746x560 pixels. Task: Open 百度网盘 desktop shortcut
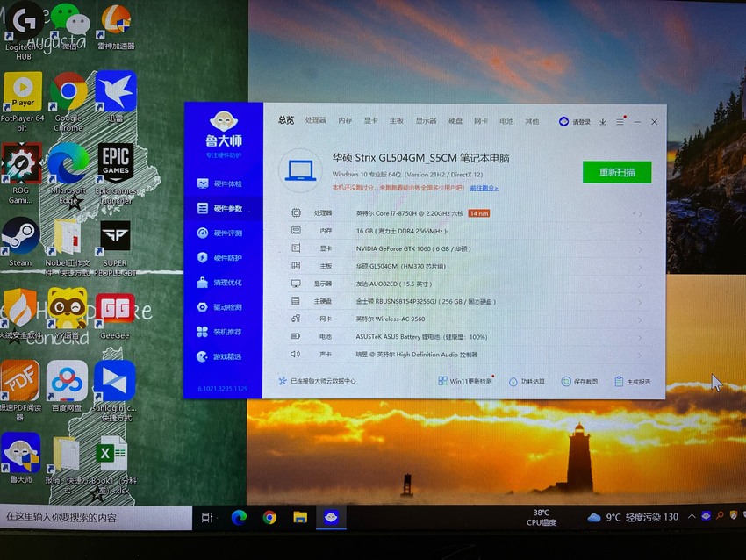click(67, 386)
